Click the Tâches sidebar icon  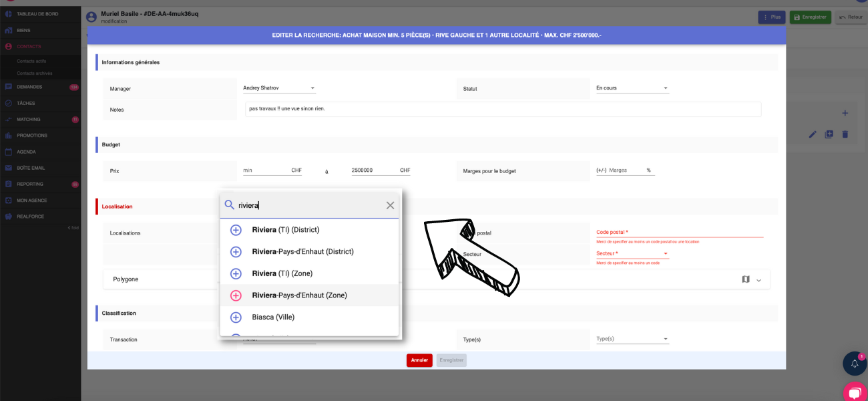[x=9, y=103]
